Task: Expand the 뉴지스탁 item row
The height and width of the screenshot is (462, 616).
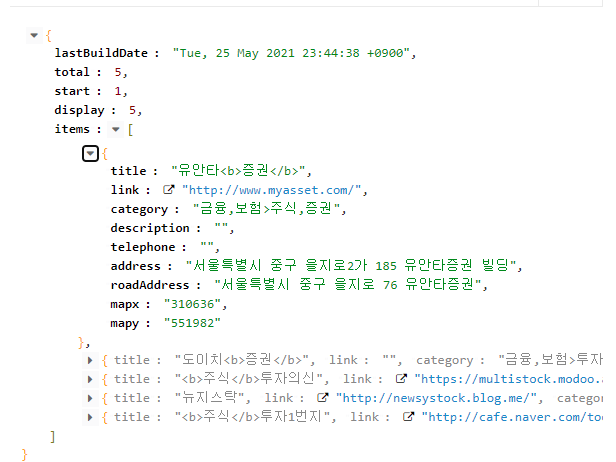Action: click(x=90, y=398)
